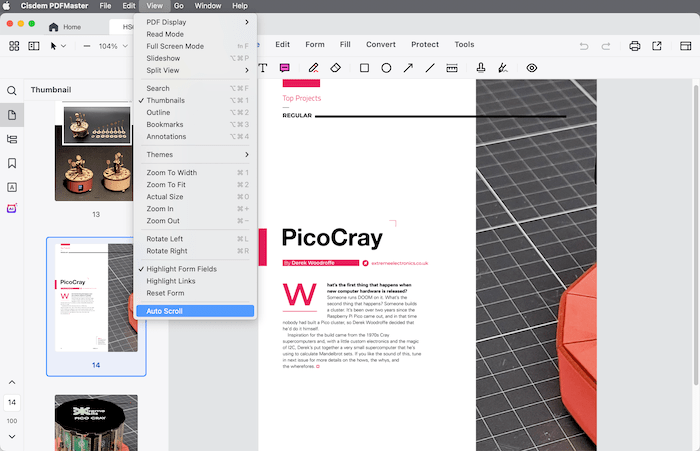Pick the Arrow drawing tool
This screenshot has width=700, height=451.
coord(408,68)
